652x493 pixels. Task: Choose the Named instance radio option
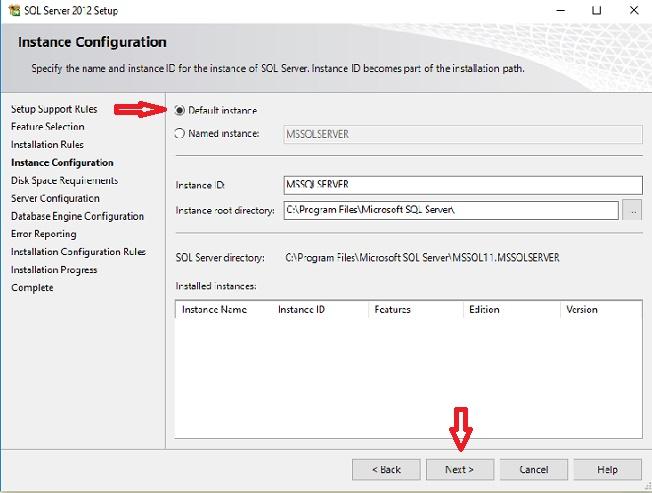click(180, 134)
